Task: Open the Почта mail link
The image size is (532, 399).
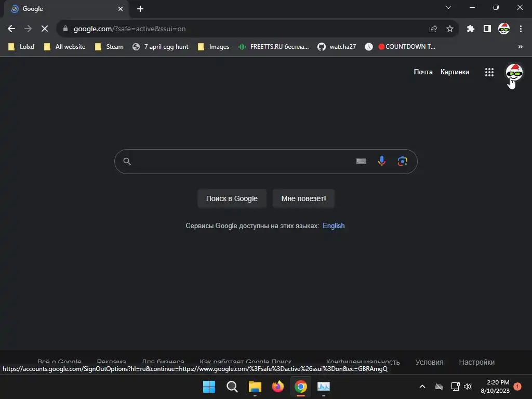Action: (423, 72)
